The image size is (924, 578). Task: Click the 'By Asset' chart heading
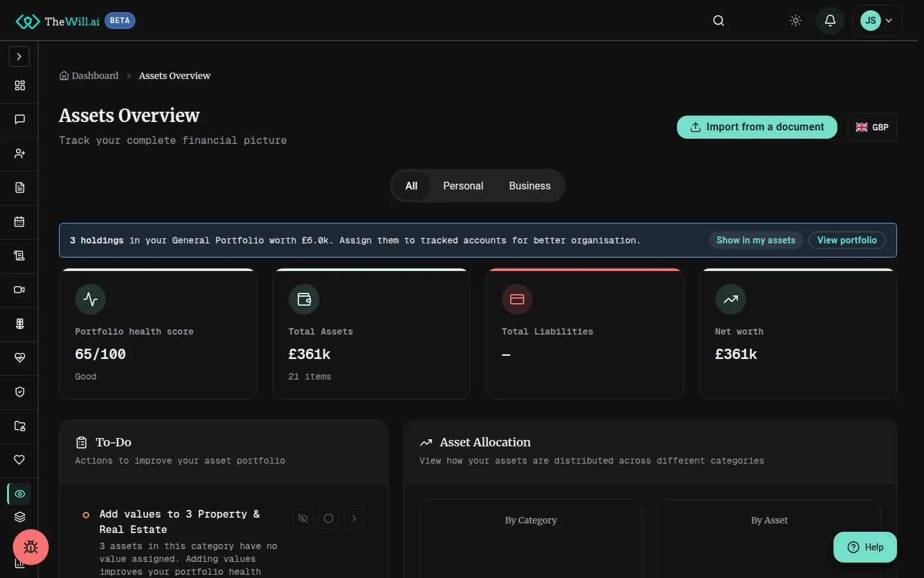coord(769,520)
